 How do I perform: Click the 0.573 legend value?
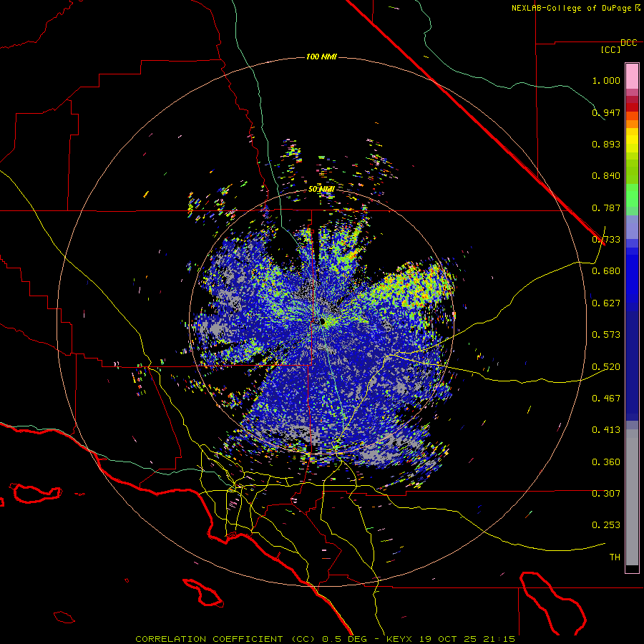click(x=606, y=335)
